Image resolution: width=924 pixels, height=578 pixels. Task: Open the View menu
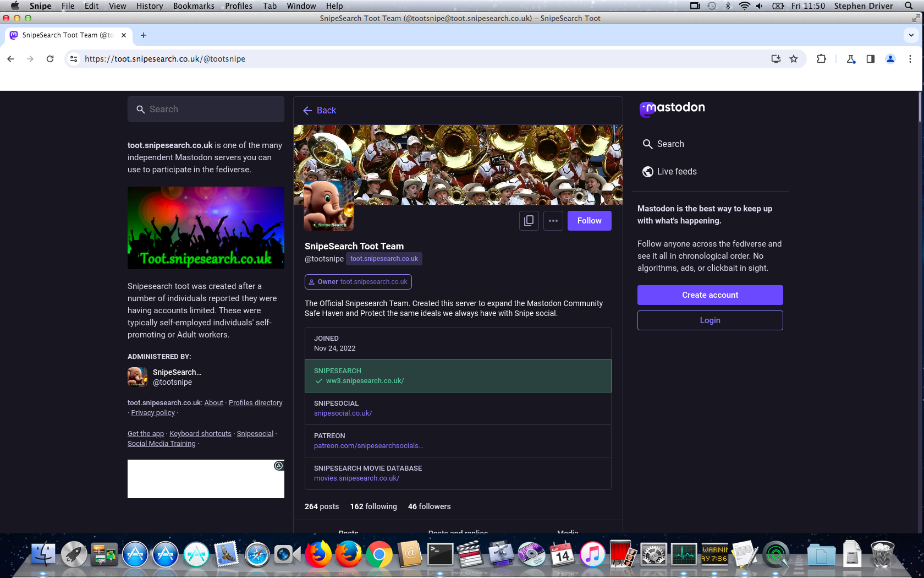click(117, 6)
